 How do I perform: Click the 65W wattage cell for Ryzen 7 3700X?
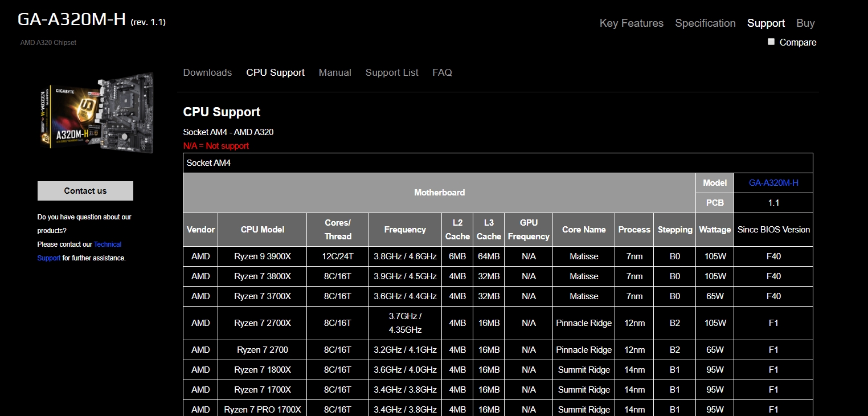point(715,296)
